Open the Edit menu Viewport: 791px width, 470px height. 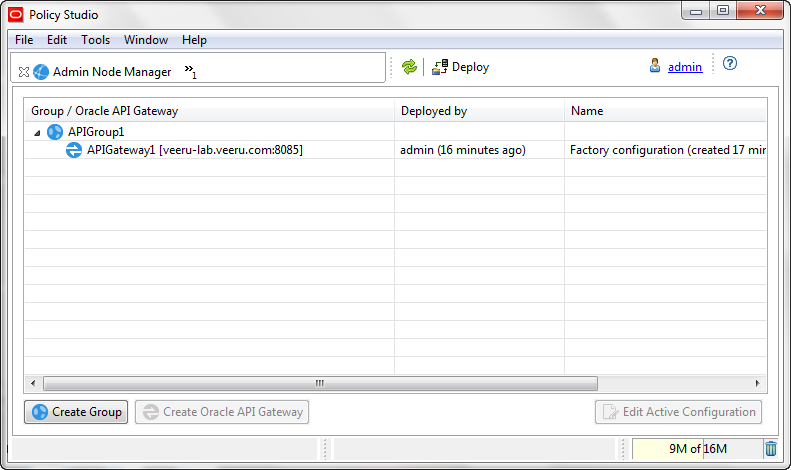click(56, 40)
